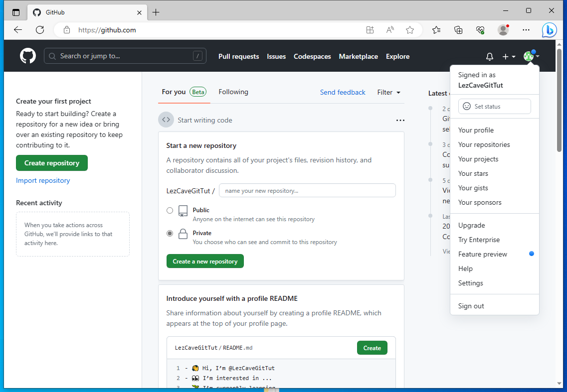Click the page vertical scrollbar thumb
This screenshot has height=392, width=567.
[x=559, y=100]
